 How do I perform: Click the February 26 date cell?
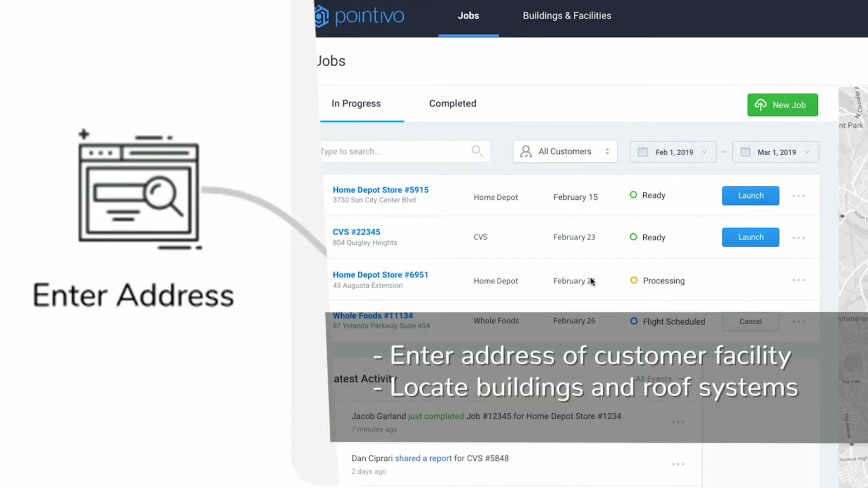tap(574, 321)
